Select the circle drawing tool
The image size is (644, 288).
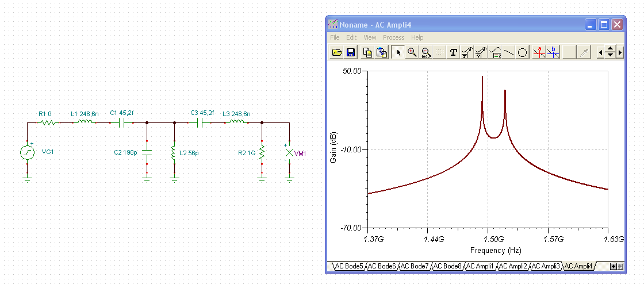[522, 52]
